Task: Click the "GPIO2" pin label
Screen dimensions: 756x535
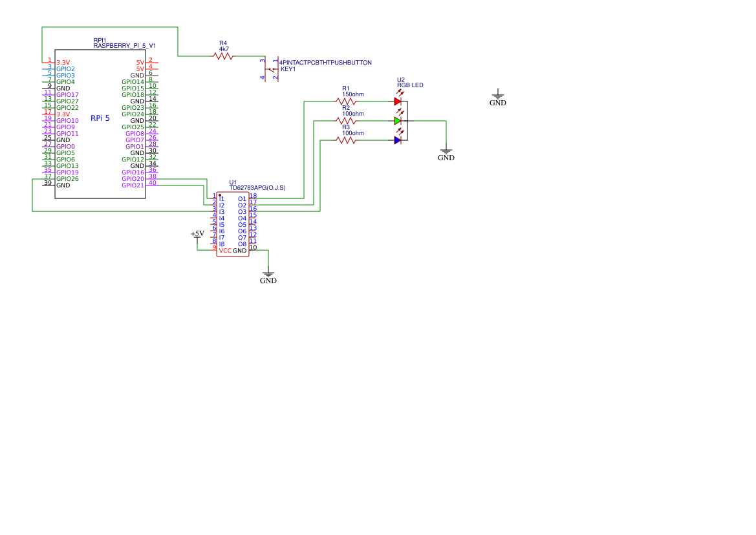Action: click(x=65, y=69)
